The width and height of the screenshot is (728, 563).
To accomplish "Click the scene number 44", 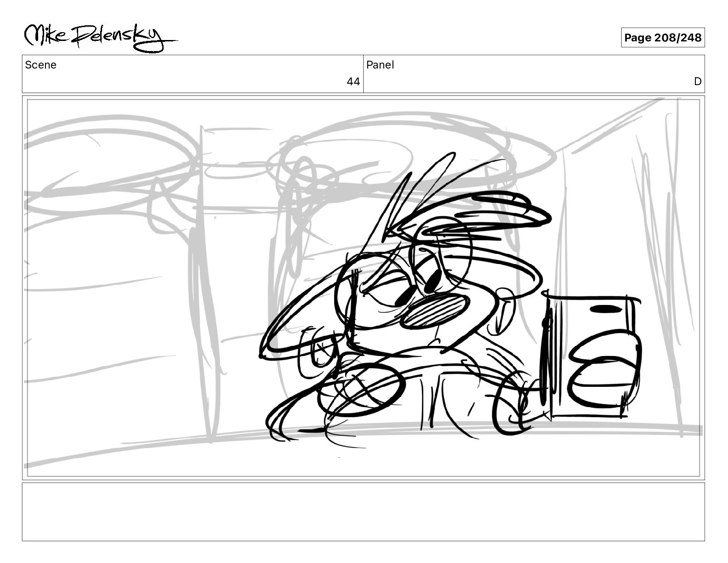I will (353, 82).
